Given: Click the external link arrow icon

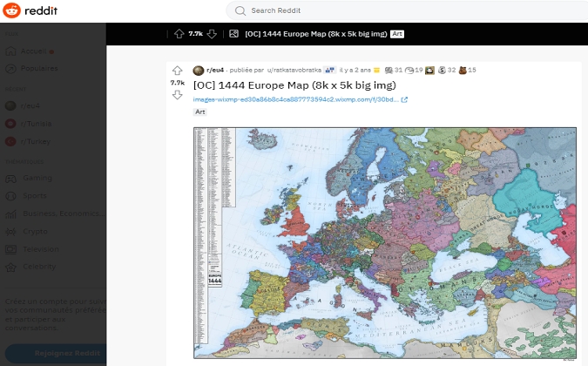Looking at the screenshot, I should (x=404, y=99).
